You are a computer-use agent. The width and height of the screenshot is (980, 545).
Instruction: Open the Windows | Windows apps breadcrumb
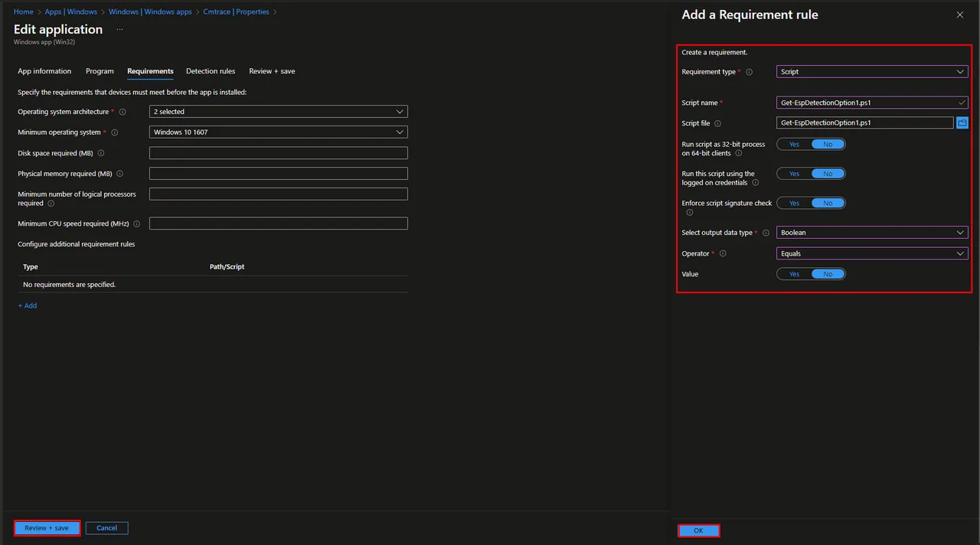(x=150, y=12)
